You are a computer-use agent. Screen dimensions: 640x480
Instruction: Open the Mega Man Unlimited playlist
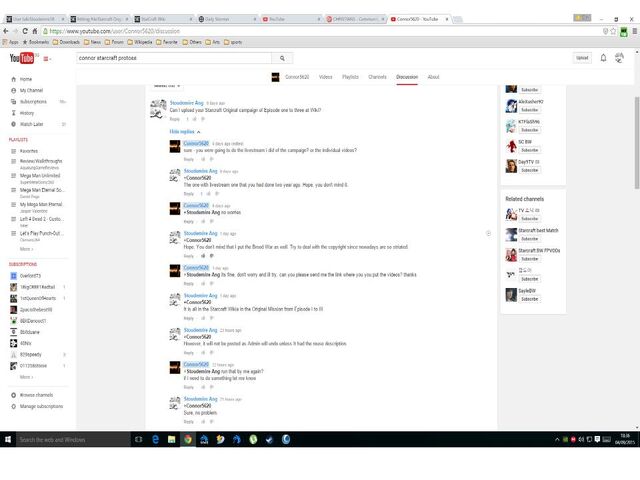coord(40,176)
